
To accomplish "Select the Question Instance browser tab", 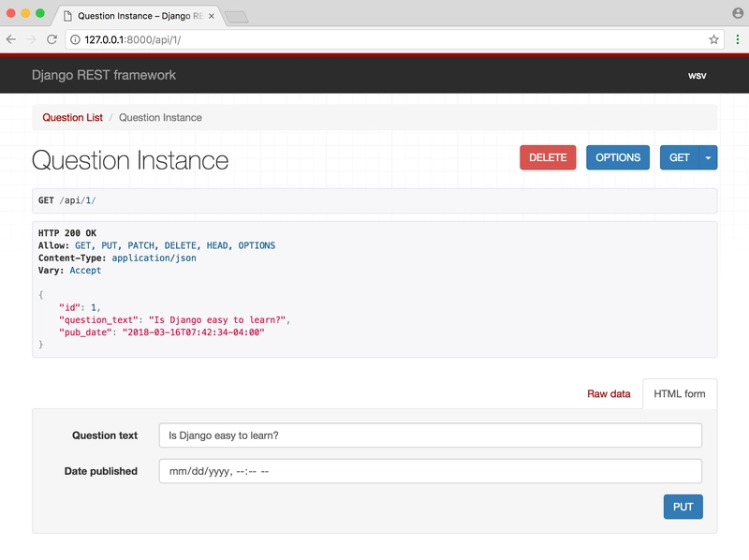I will pyautogui.click(x=139, y=16).
